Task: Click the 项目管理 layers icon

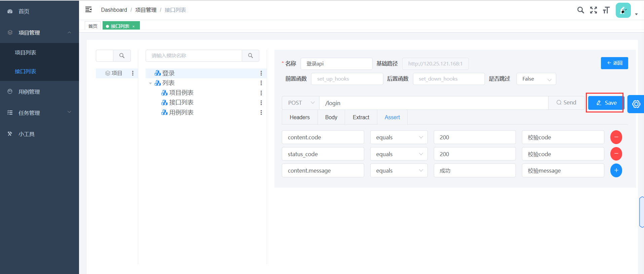Action: pyautogui.click(x=10, y=32)
